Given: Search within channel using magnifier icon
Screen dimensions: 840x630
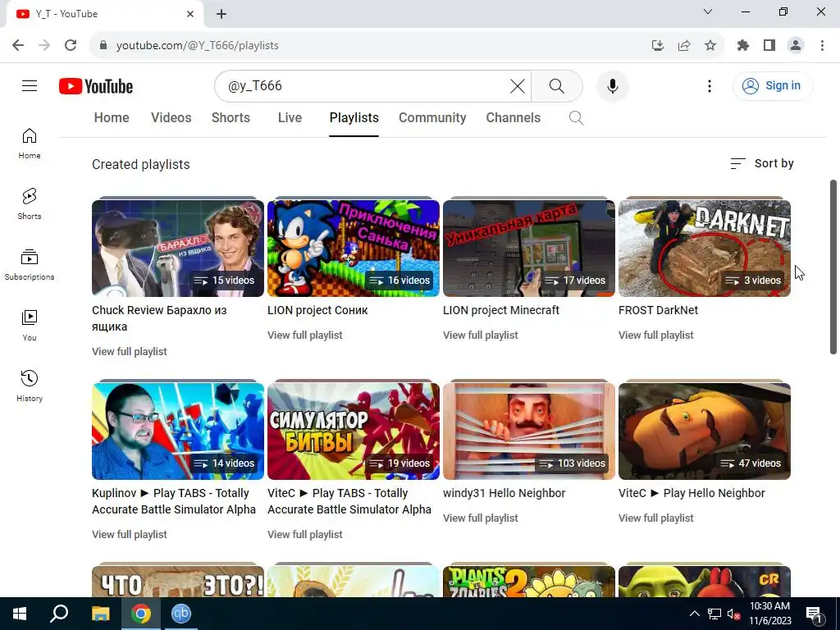Looking at the screenshot, I should point(576,118).
